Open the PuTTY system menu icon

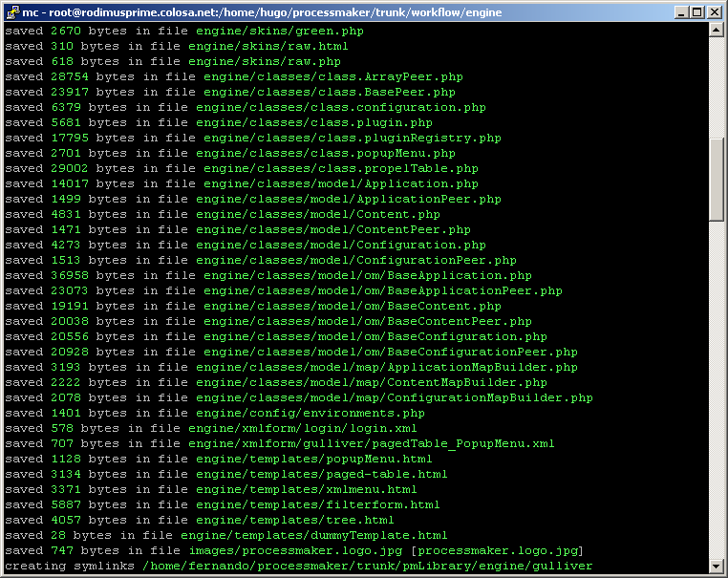point(11,11)
